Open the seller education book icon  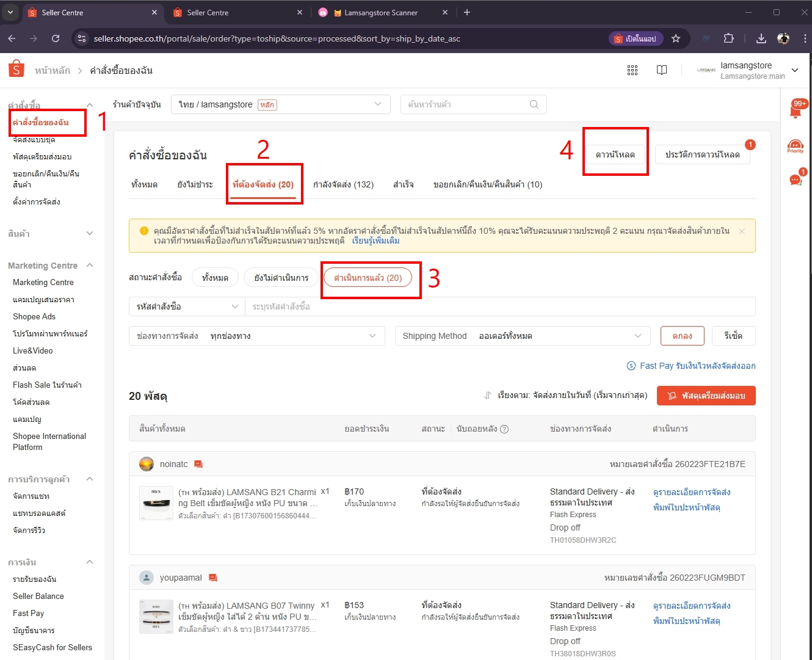coord(662,70)
